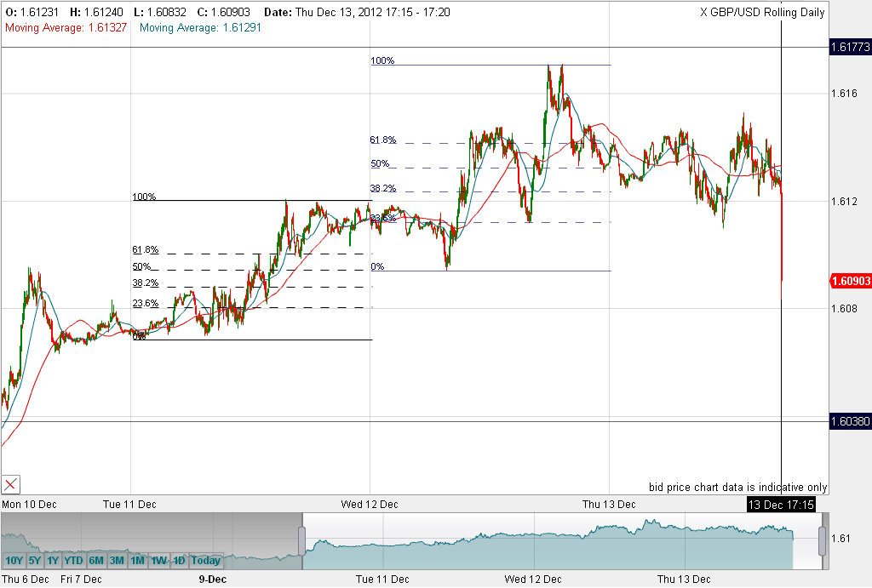Click the black 50% Fibonacci label
872x588 pixels.
pos(142,266)
